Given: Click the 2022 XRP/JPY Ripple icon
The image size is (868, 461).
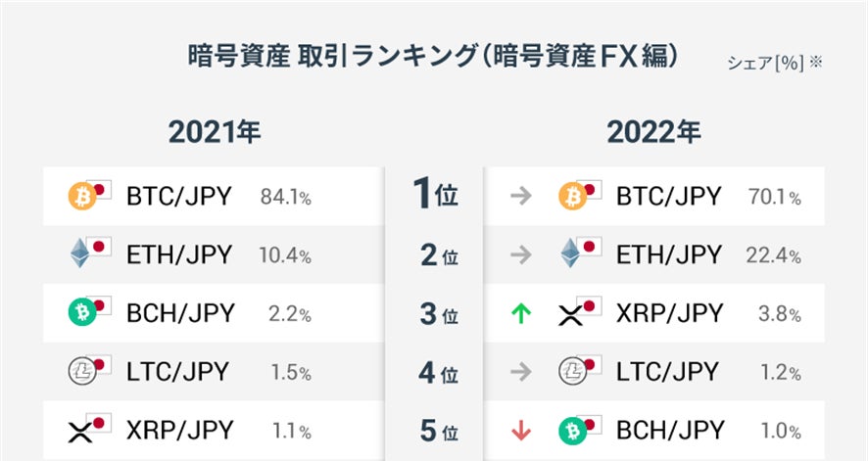Looking at the screenshot, I should click(571, 313).
